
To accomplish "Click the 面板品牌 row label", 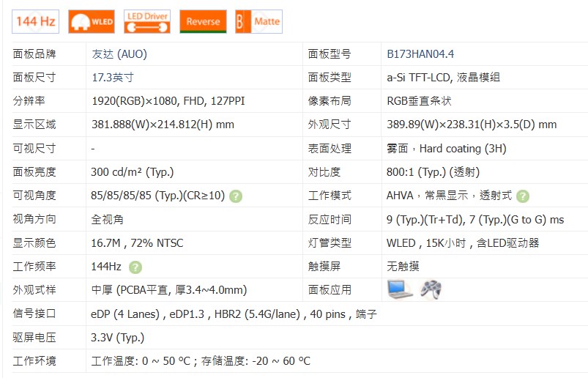I will point(34,54).
